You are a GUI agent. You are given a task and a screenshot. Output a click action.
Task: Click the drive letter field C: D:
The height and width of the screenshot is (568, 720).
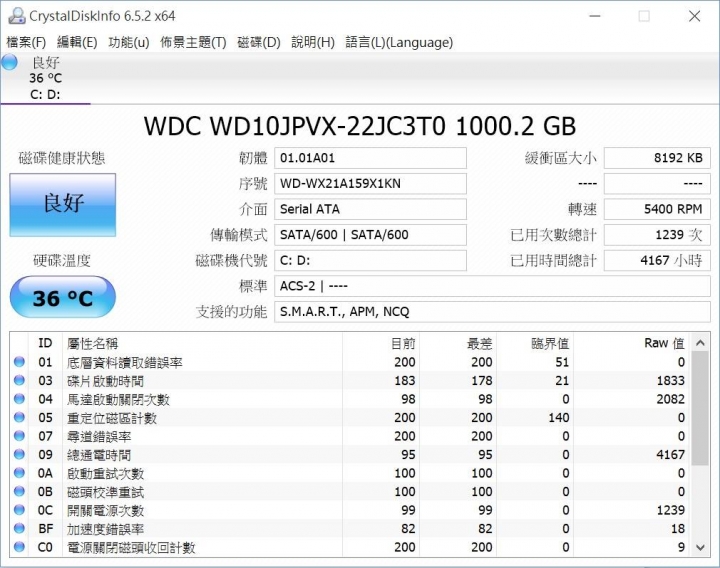coord(370,261)
